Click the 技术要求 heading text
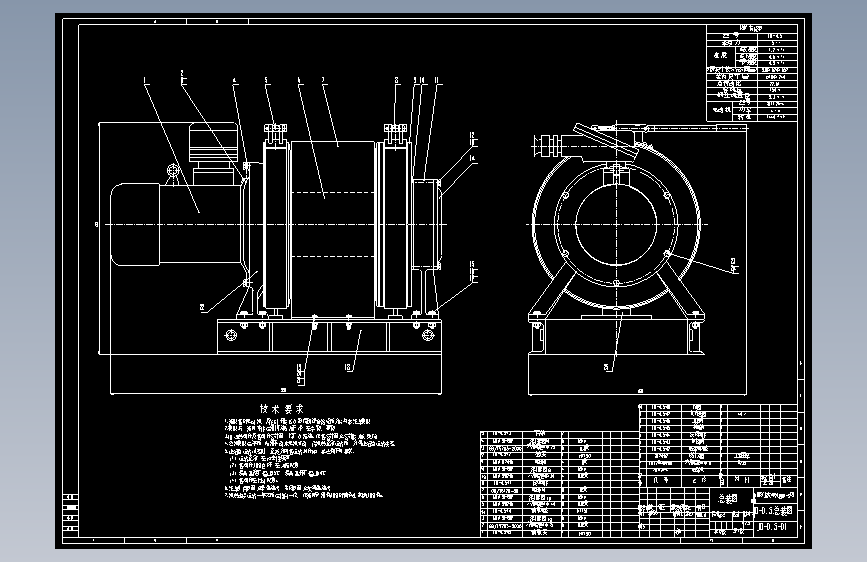867x562 pixels. [x=282, y=409]
